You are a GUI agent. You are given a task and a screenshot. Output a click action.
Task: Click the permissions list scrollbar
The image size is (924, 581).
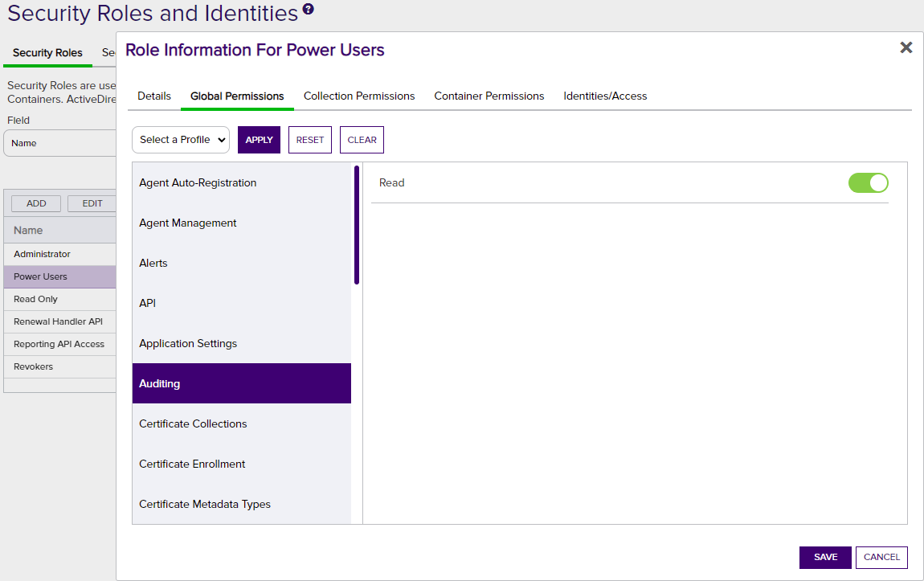click(x=357, y=225)
